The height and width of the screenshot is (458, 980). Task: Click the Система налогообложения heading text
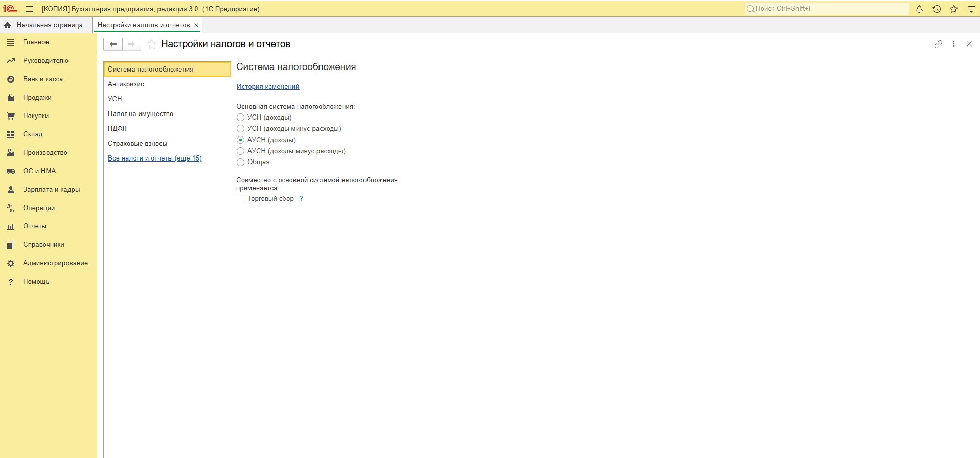click(x=296, y=67)
